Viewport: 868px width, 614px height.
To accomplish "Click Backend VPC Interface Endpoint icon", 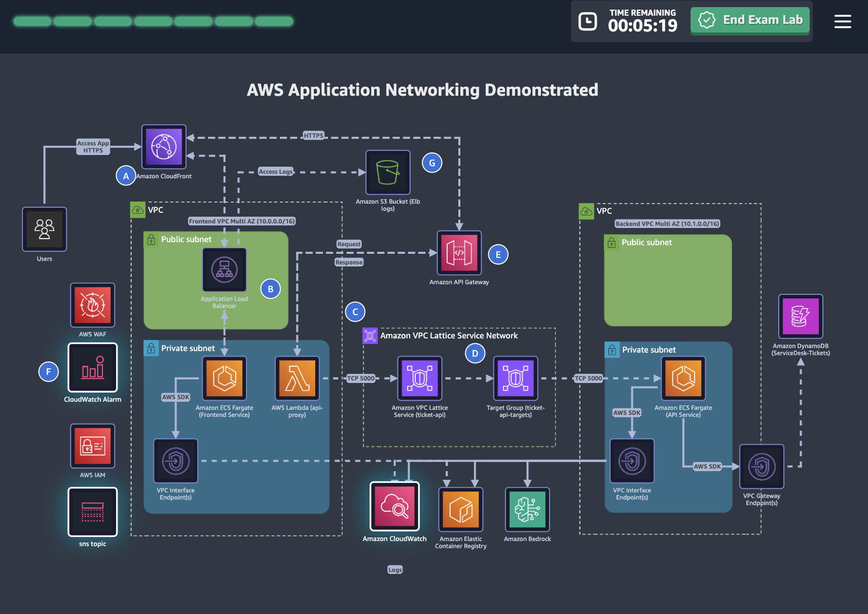I will (x=632, y=461).
